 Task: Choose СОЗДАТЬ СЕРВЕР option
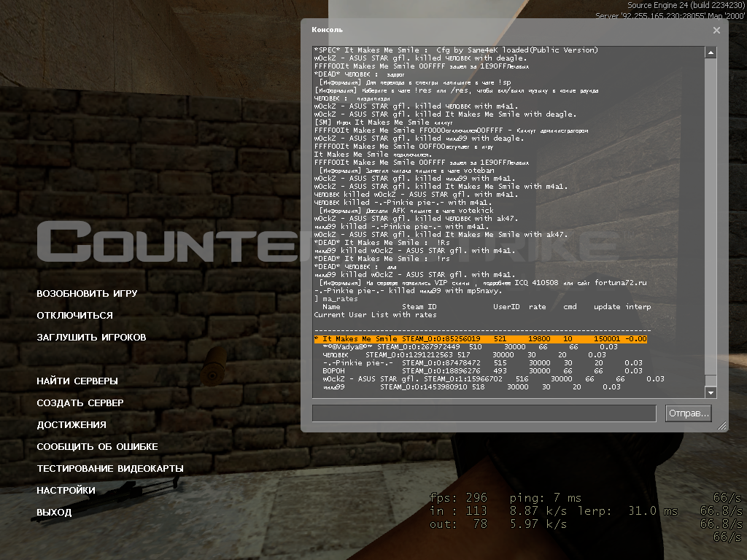click(80, 403)
